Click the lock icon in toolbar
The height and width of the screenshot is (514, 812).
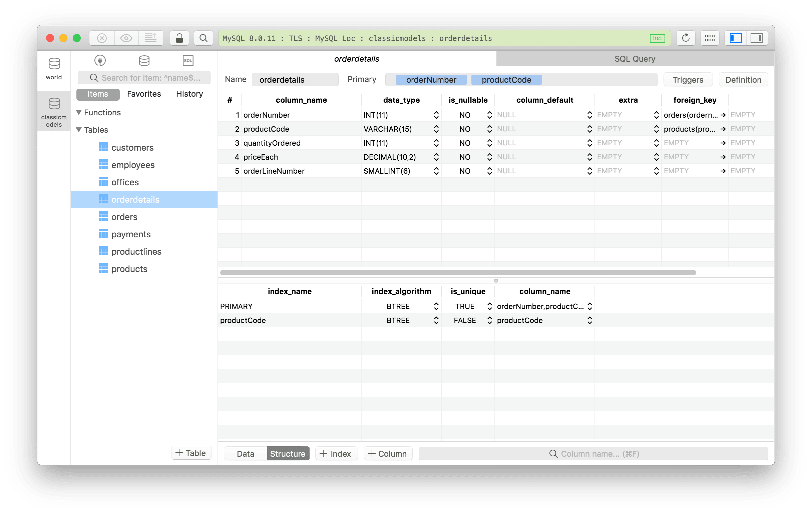point(179,38)
